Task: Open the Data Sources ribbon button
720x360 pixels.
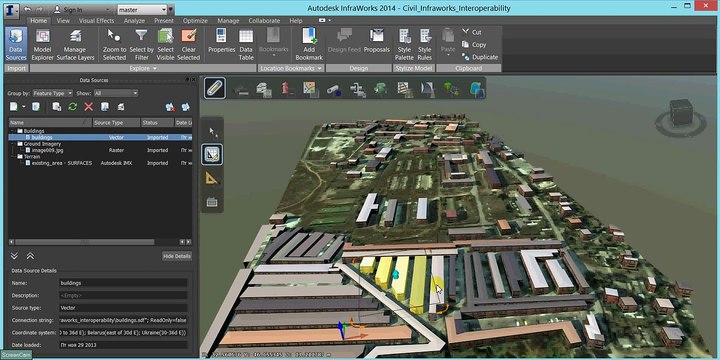Action: [x=16, y=45]
